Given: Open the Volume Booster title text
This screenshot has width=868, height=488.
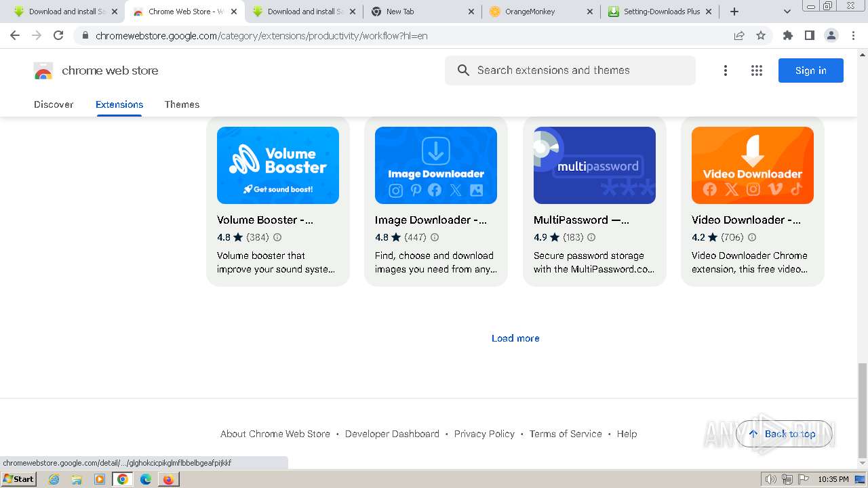Looking at the screenshot, I should 265,220.
